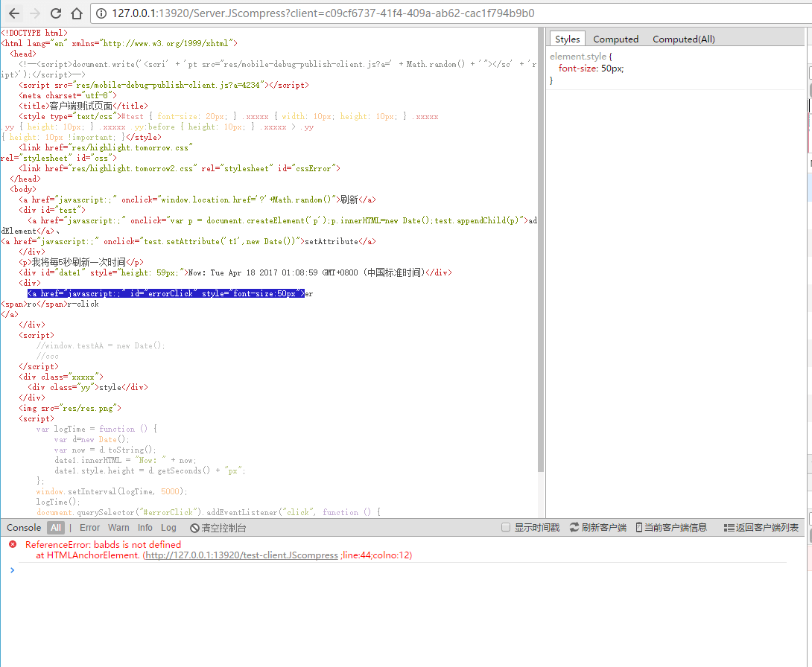View site information icon in address bar
Image resolution: width=812 pixels, height=667 pixels.
101,13
